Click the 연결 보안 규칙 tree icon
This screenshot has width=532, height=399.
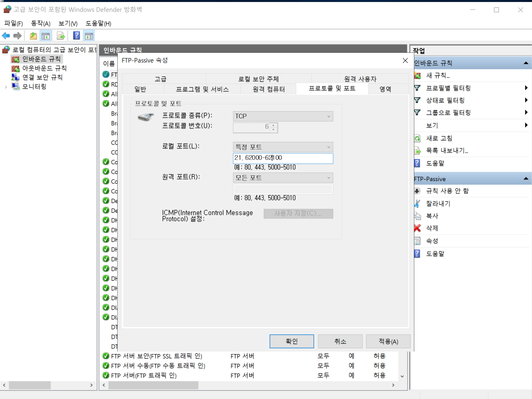(16, 77)
